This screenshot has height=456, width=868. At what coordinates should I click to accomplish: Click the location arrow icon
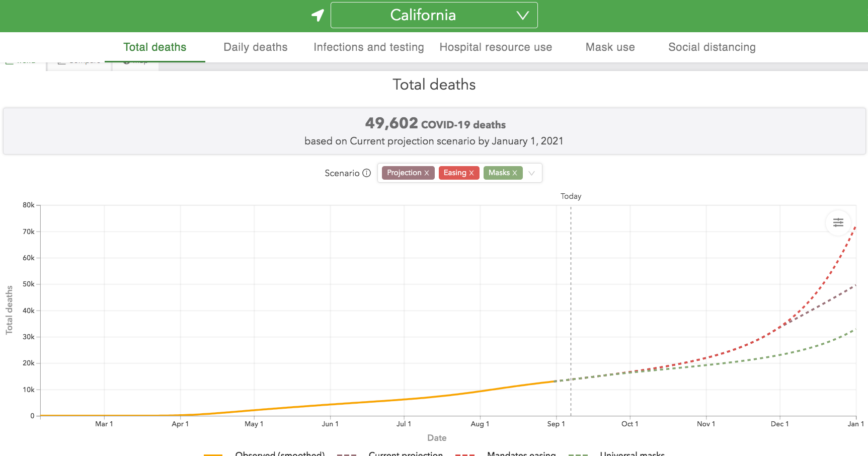pyautogui.click(x=318, y=15)
